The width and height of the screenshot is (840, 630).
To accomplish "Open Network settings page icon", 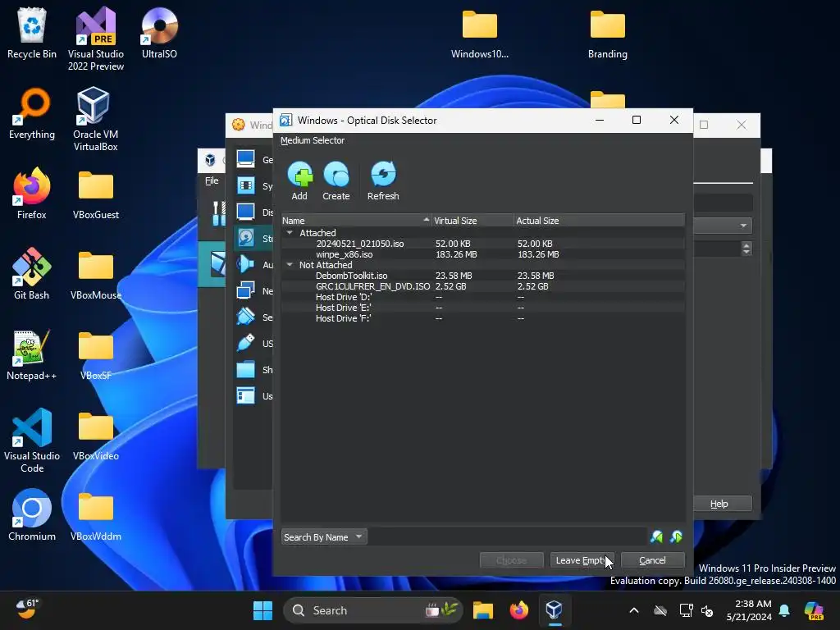I will [x=246, y=291].
